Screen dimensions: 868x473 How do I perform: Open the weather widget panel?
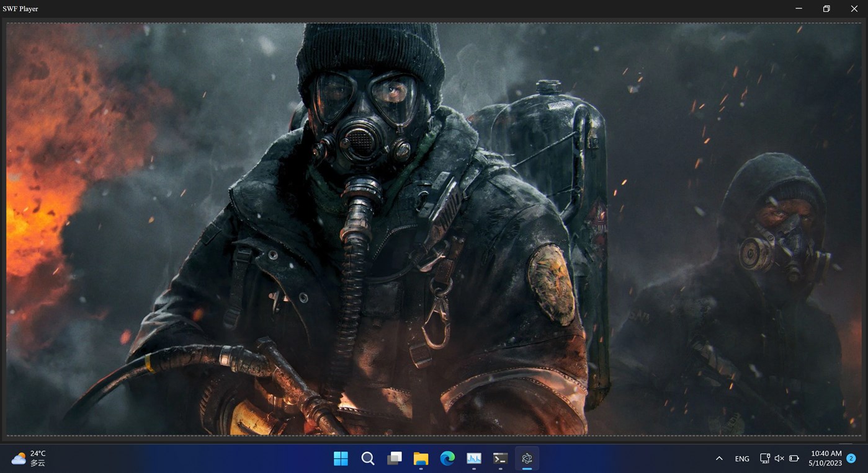[x=28, y=458]
